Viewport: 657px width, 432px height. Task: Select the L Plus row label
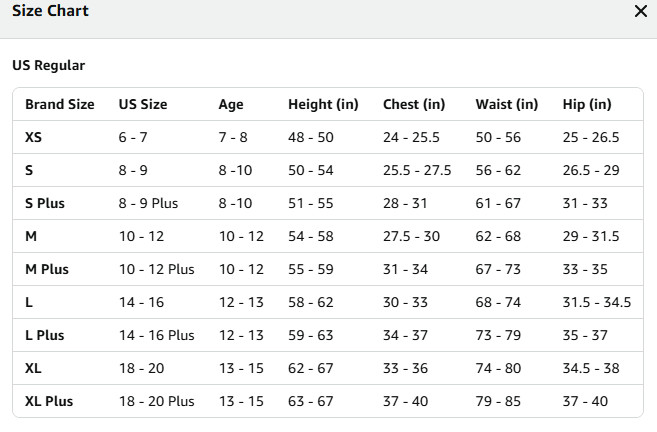(x=45, y=335)
